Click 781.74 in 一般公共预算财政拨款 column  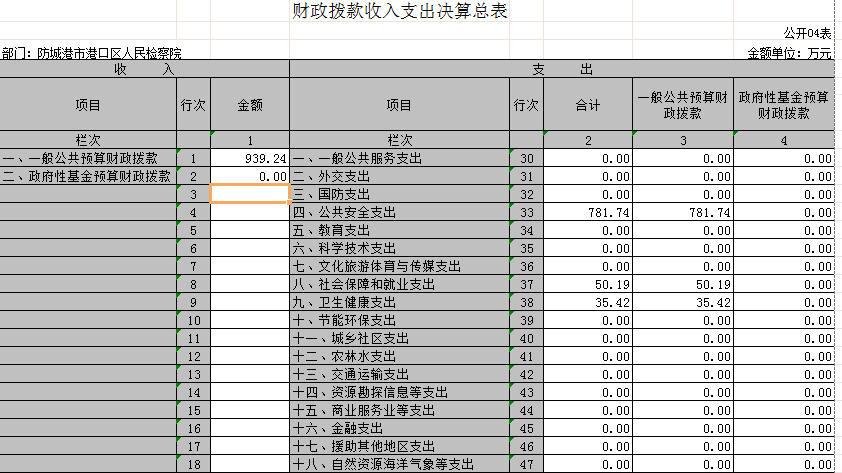pos(683,212)
